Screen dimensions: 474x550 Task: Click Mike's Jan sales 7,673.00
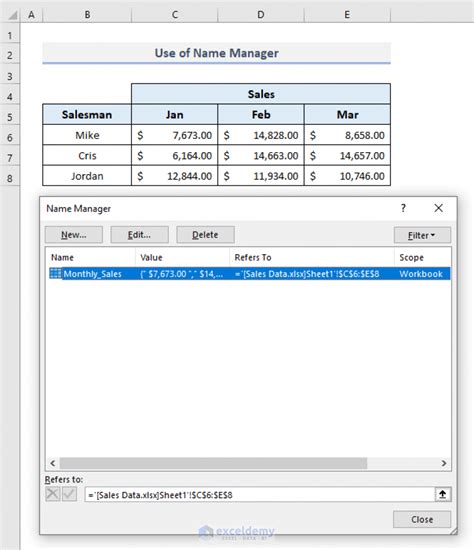(x=174, y=135)
